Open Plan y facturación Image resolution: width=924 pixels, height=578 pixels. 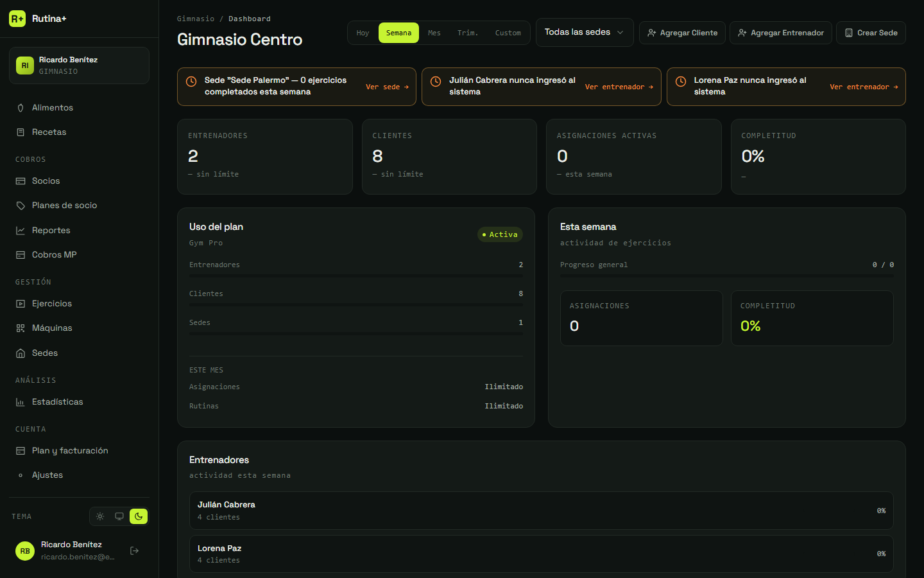[79, 451]
